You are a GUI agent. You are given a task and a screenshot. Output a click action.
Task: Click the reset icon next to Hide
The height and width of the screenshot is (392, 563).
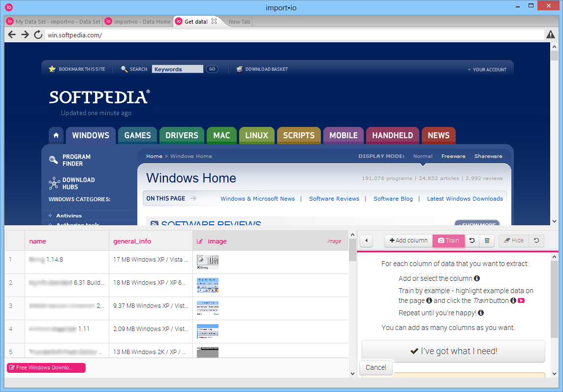coord(536,241)
